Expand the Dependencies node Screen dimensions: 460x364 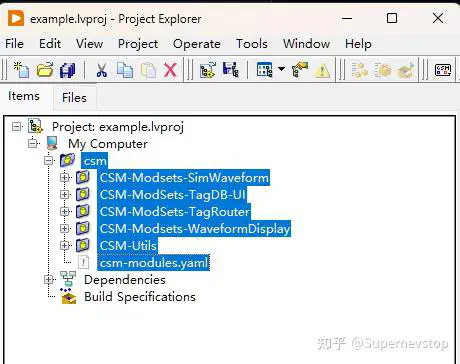[49, 280]
